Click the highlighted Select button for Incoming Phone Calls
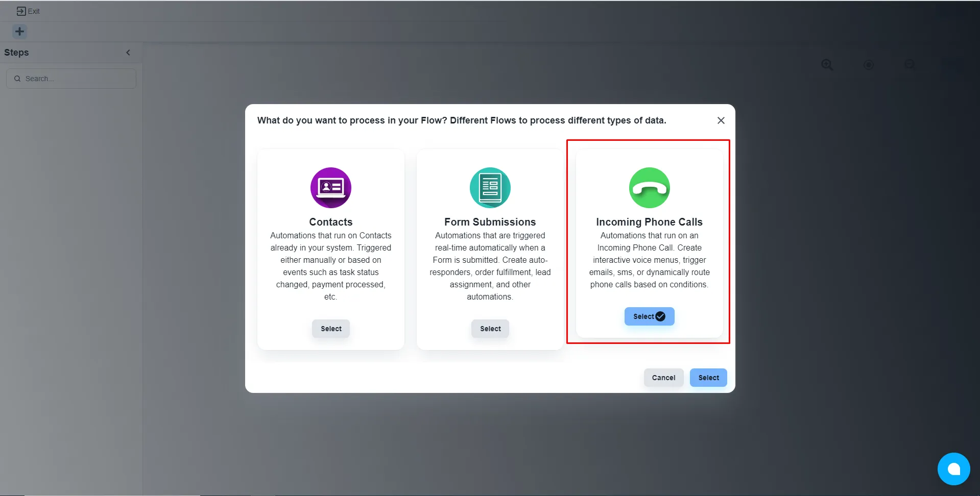Viewport: 980px width, 496px height. point(650,316)
